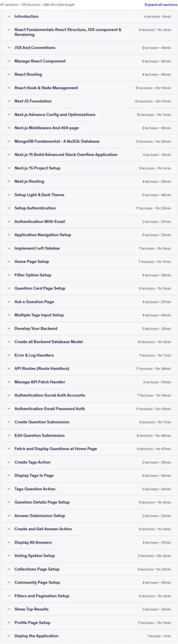Expand React Hook & State Management

(89, 88)
